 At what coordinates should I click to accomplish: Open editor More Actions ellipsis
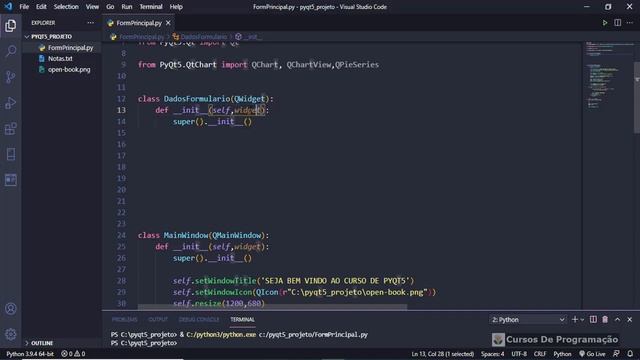tap(630, 23)
